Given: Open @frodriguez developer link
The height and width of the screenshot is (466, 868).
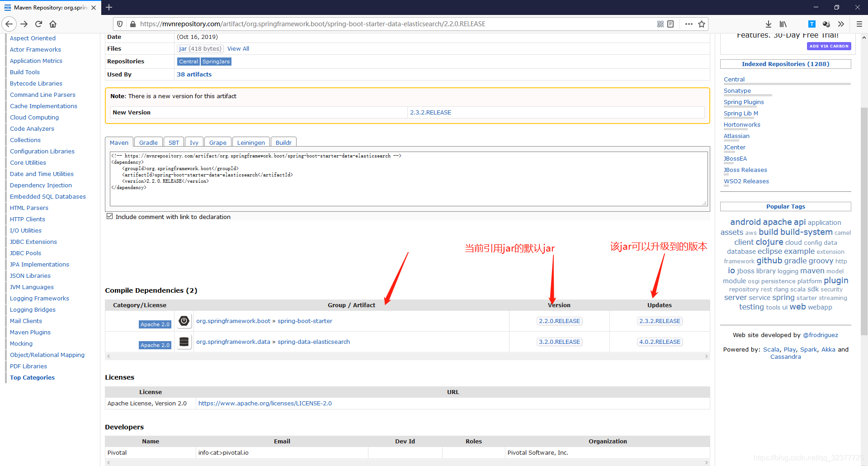Looking at the screenshot, I should pyautogui.click(x=820, y=335).
